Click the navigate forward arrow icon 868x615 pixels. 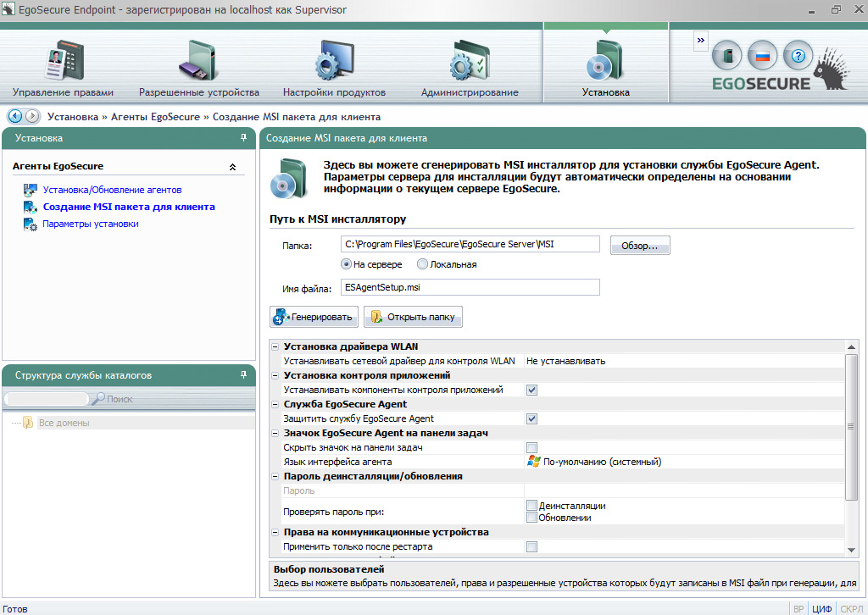[x=33, y=116]
